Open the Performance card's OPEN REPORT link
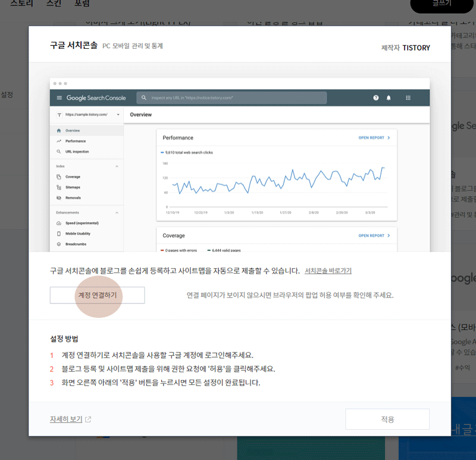Image resolution: width=476 pixels, height=460 pixels. coord(374,138)
